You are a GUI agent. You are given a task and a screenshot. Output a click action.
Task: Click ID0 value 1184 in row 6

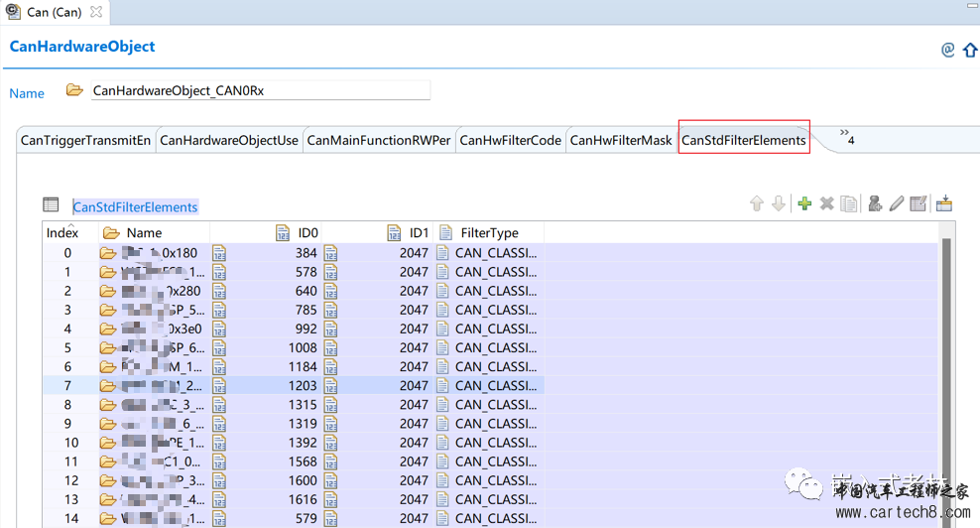click(x=303, y=366)
